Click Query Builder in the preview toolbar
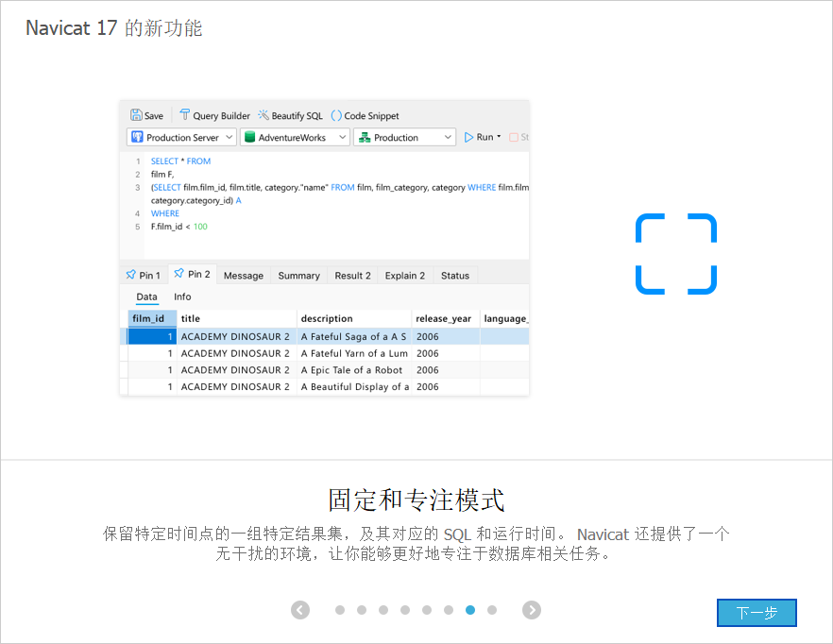Viewport: 833px width, 644px height. (214, 115)
